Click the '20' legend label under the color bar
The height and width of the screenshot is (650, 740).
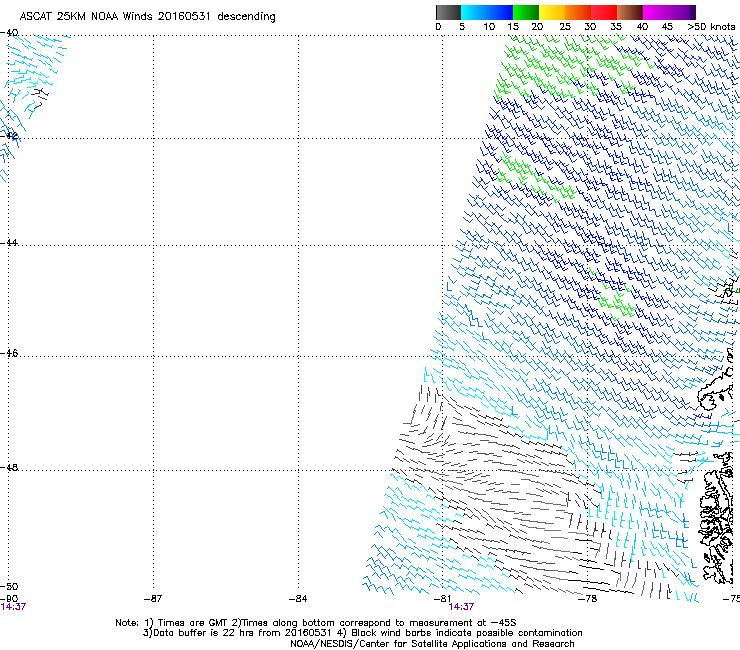537,27
